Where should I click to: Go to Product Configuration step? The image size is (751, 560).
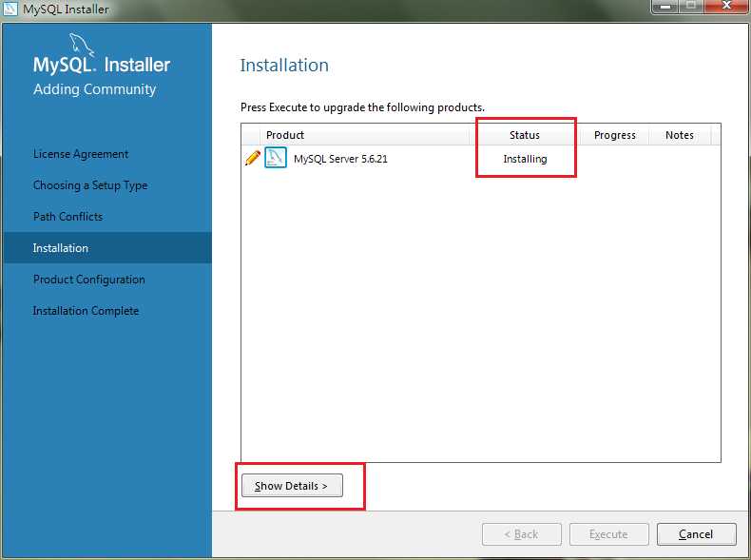point(88,280)
